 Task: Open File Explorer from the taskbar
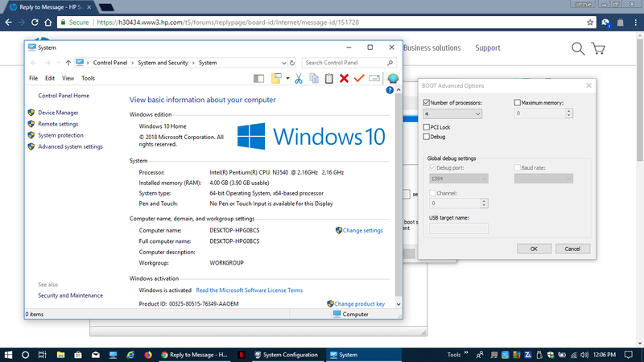(x=60, y=355)
